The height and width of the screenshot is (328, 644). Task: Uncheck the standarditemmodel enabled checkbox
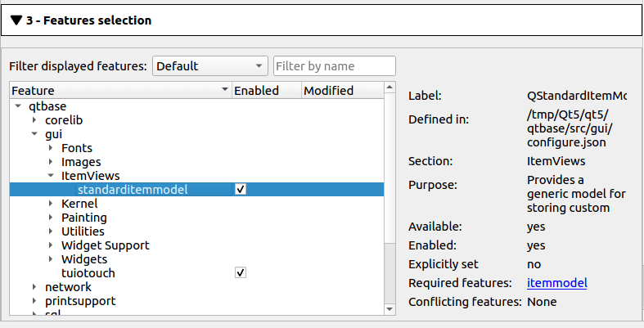coord(241,190)
